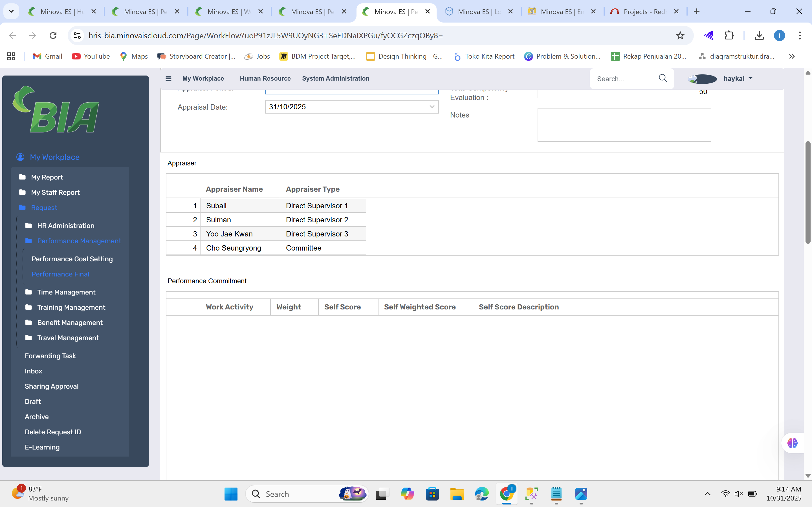Expand the Time Management folder
The image size is (812, 507).
[66, 292]
